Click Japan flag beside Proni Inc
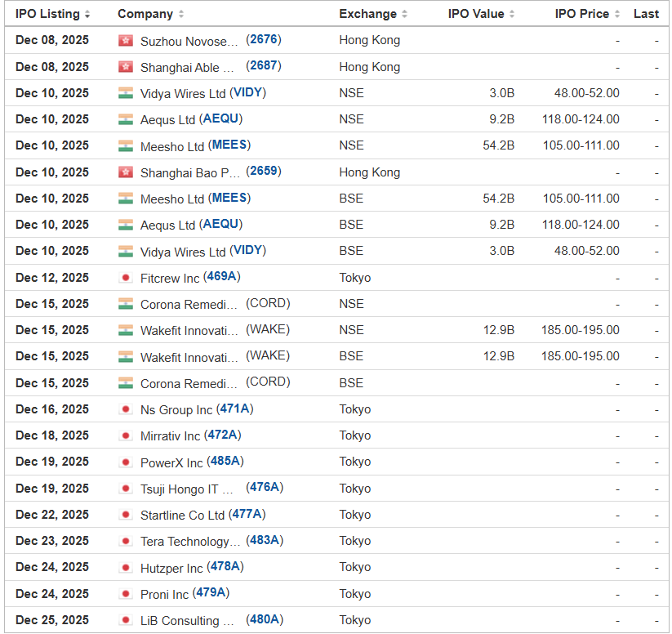 (x=126, y=594)
